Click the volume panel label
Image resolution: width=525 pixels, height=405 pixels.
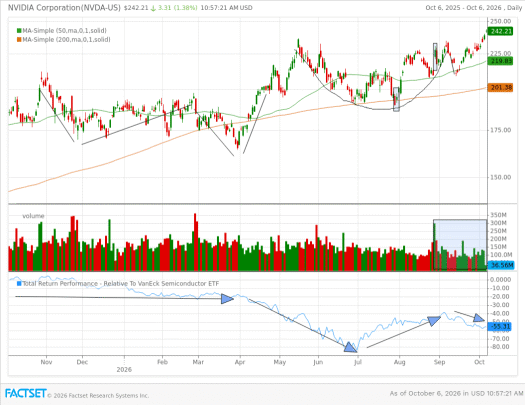33,216
